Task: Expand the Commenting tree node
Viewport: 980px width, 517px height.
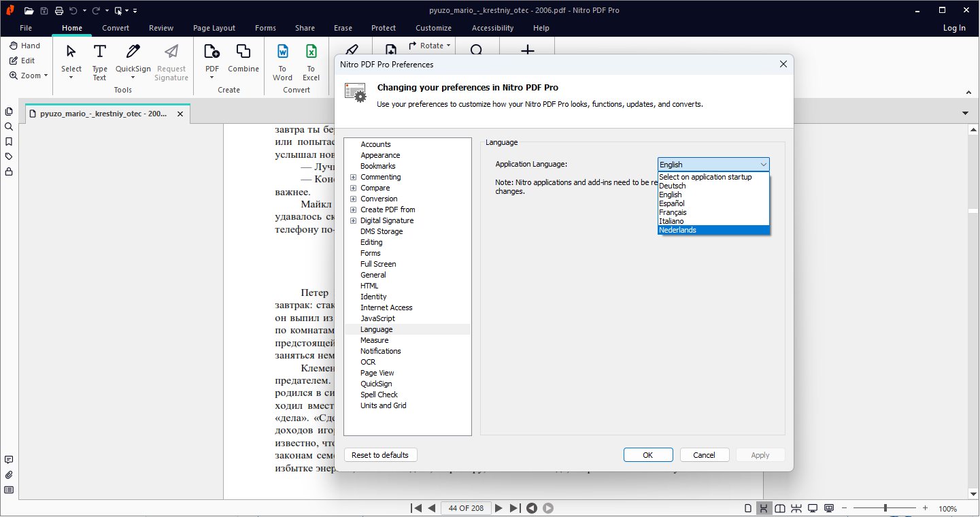Action: pos(353,177)
